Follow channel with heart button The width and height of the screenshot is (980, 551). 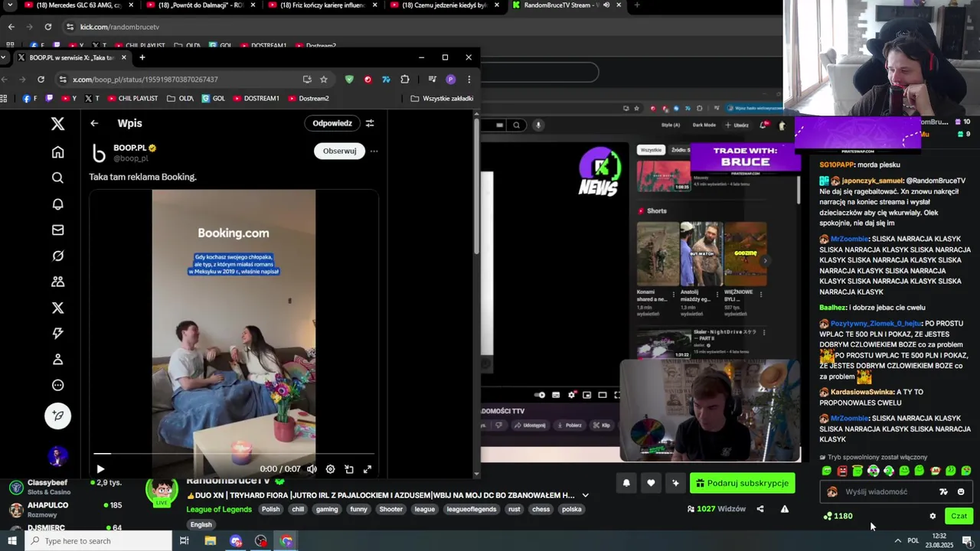click(651, 483)
